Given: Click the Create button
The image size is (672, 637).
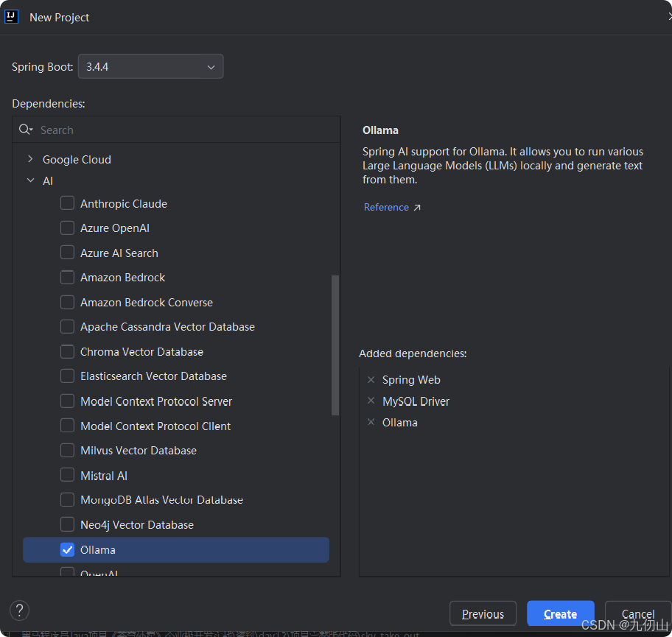Looking at the screenshot, I should (560, 614).
